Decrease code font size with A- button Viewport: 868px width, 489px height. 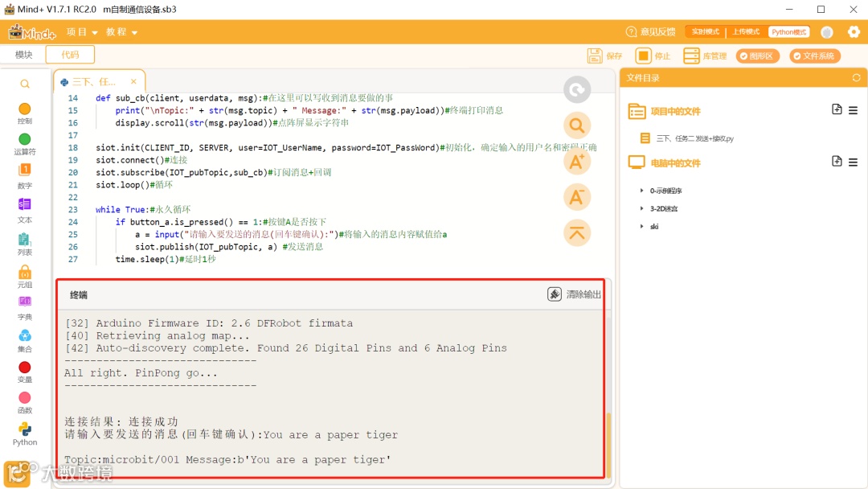[x=577, y=197]
